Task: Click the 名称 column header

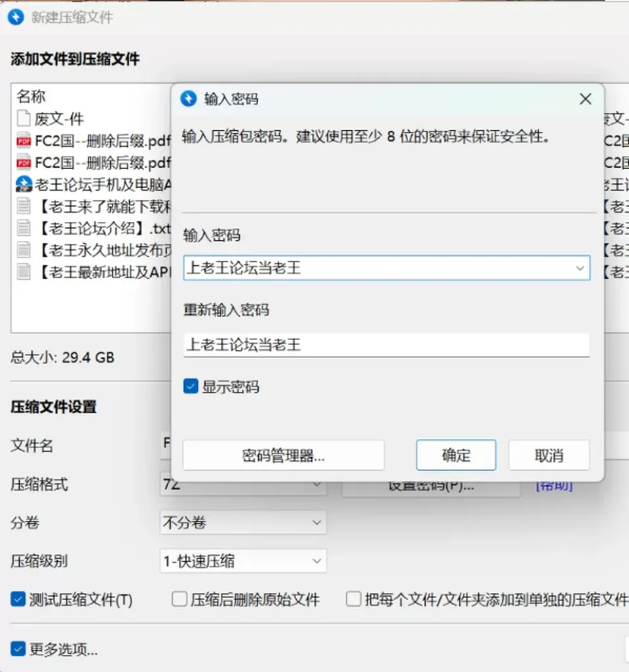Action: click(x=31, y=96)
